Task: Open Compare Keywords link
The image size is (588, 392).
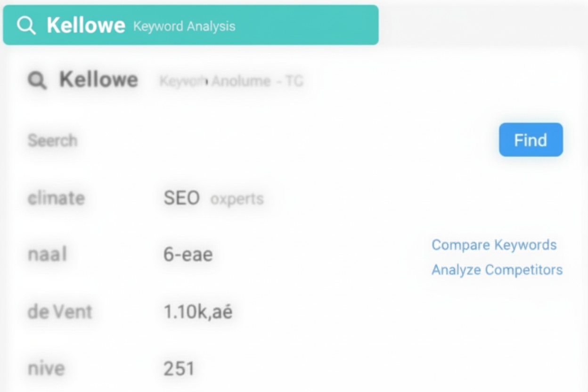Action: [494, 245]
